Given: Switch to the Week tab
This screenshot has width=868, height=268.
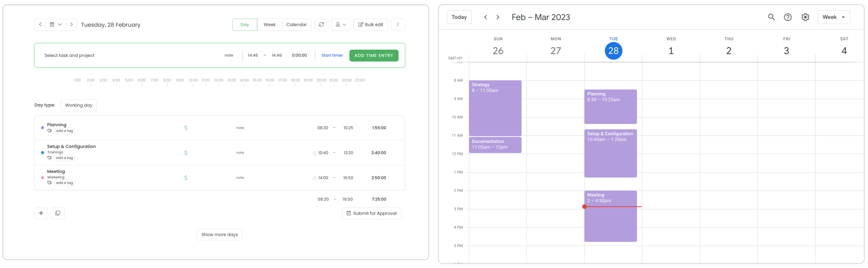Looking at the screenshot, I should tap(269, 25).
